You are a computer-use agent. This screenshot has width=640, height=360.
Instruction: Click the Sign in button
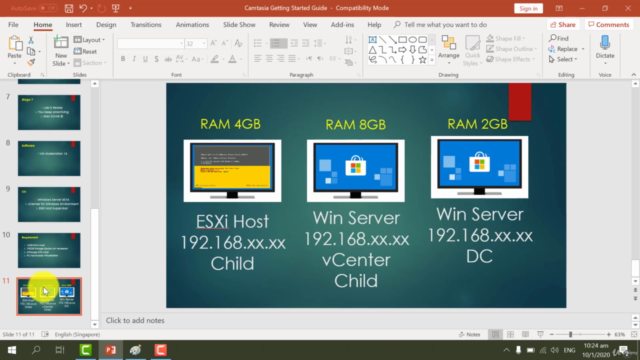(528, 8)
